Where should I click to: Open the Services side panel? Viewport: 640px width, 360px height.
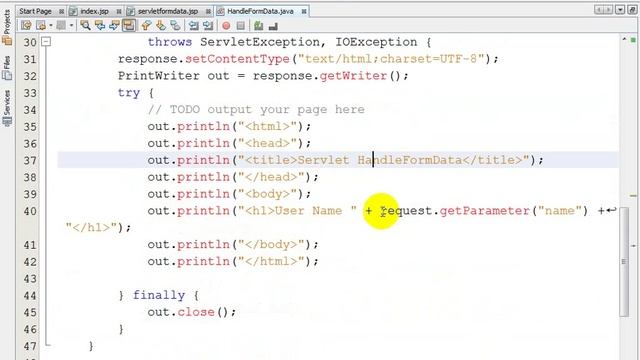7,108
